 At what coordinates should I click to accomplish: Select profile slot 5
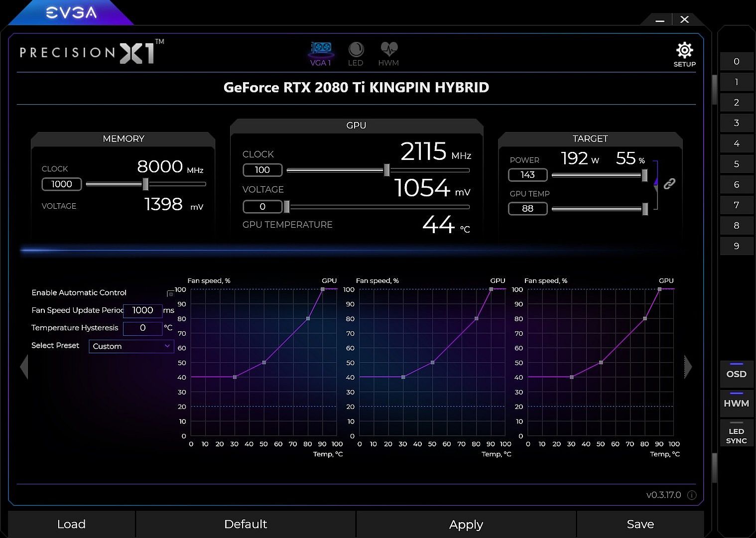(x=736, y=164)
